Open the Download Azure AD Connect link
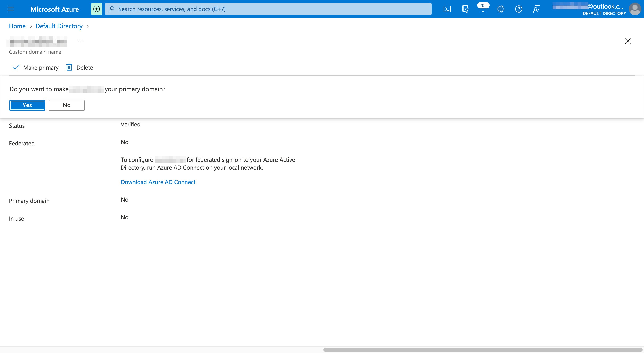The width and height of the screenshot is (644, 353). pos(158,182)
